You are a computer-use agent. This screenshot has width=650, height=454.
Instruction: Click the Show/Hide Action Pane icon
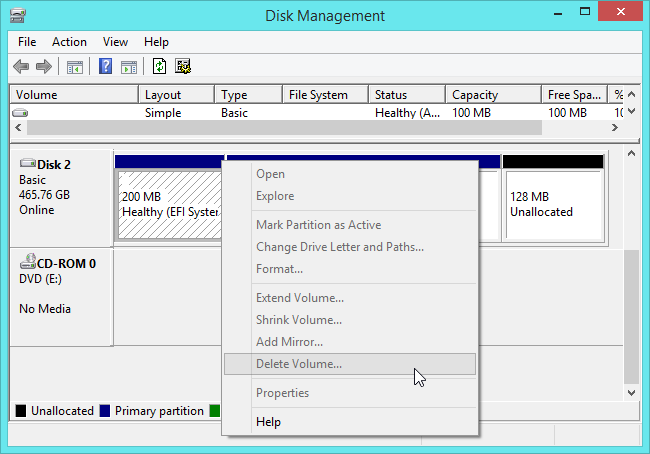pos(128,67)
